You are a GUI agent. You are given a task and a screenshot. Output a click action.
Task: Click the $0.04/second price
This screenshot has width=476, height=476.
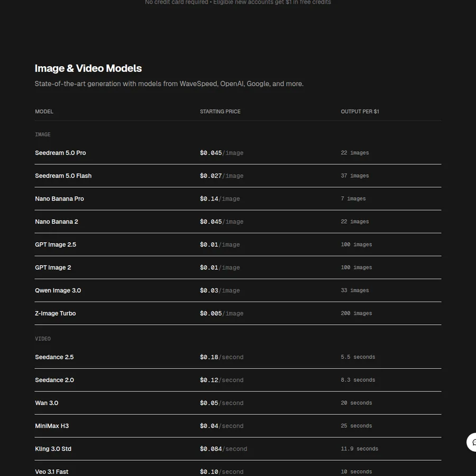pyautogui.click(x=222, y=426)
